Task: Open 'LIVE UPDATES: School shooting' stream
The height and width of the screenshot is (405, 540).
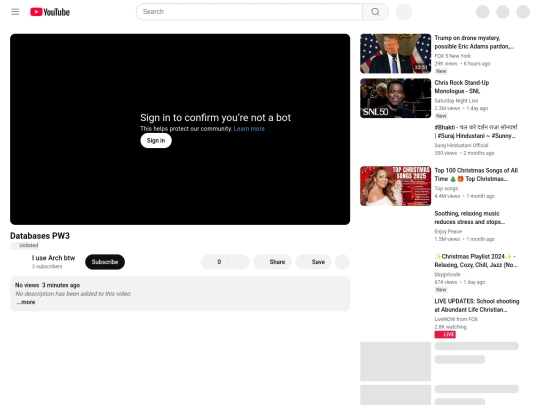Action: (x=477, y=305)
